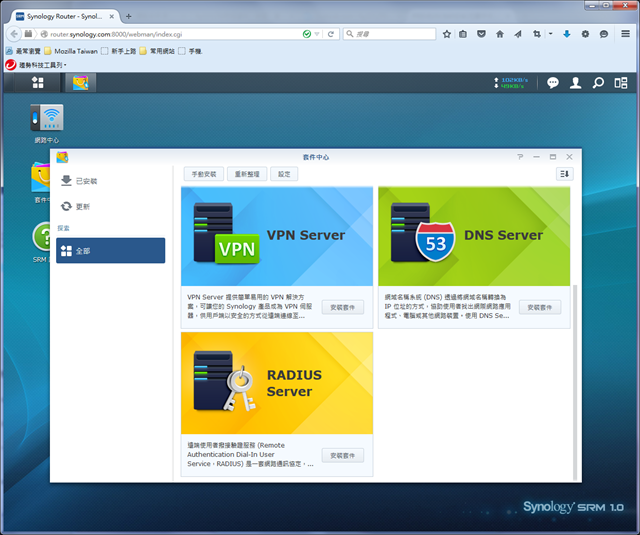This screenshot has height=535, width=640.
Task: Click the crop screenshot icon in toolbar
Action: 537,34
